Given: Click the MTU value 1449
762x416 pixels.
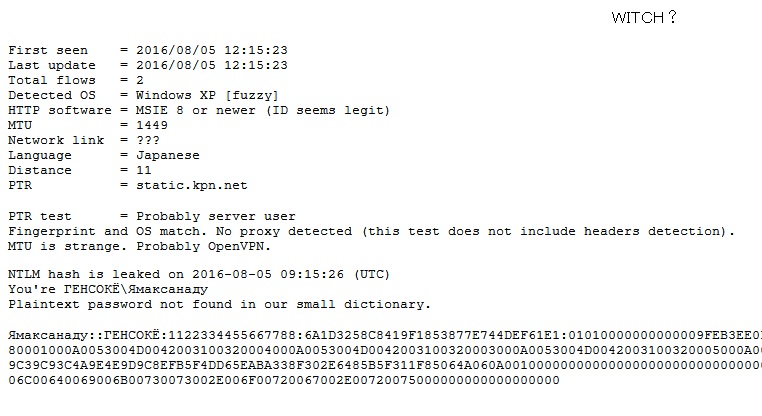Looking at the screenshot, I should pyautogui.click(x=152, y=125).
